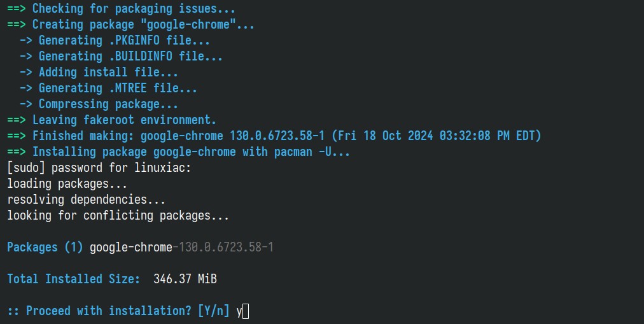Click the 'Creating package "google-chrome"...' line
Viewport: 644px width, 324px height.
130,25
